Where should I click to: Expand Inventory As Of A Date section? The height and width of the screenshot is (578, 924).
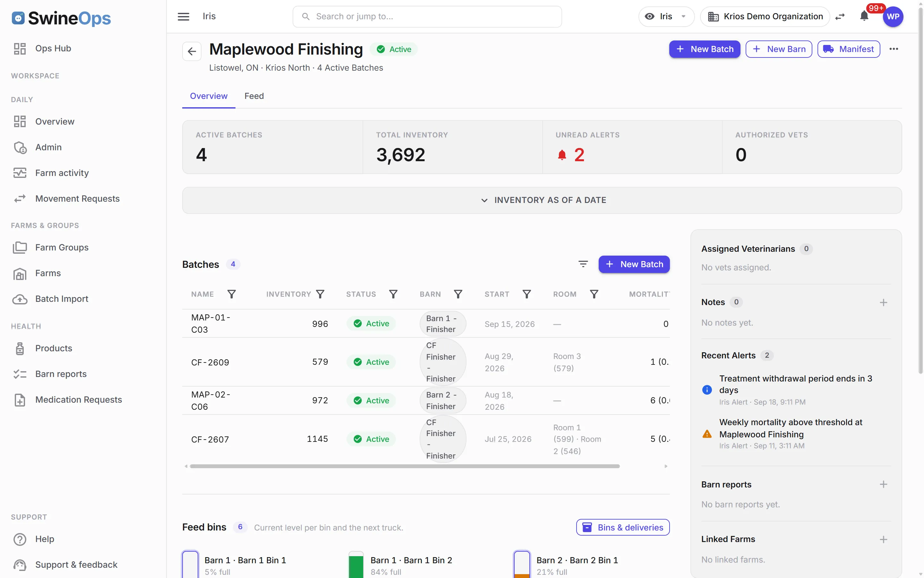tap(542, 200)
